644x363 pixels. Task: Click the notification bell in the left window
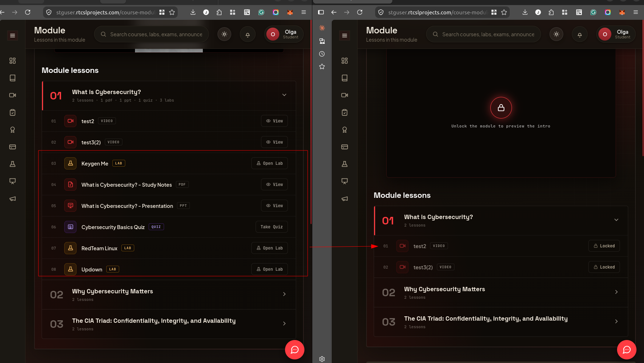click(x=248, y=34)
